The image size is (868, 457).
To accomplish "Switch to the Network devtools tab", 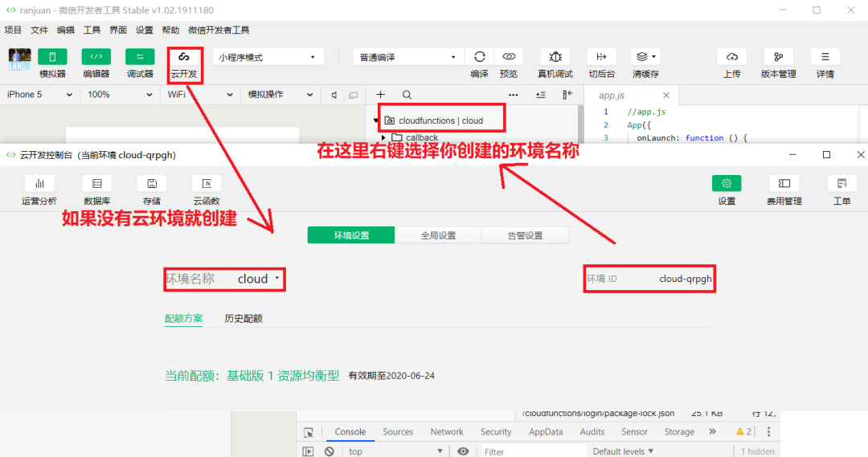I will (447, 431).
